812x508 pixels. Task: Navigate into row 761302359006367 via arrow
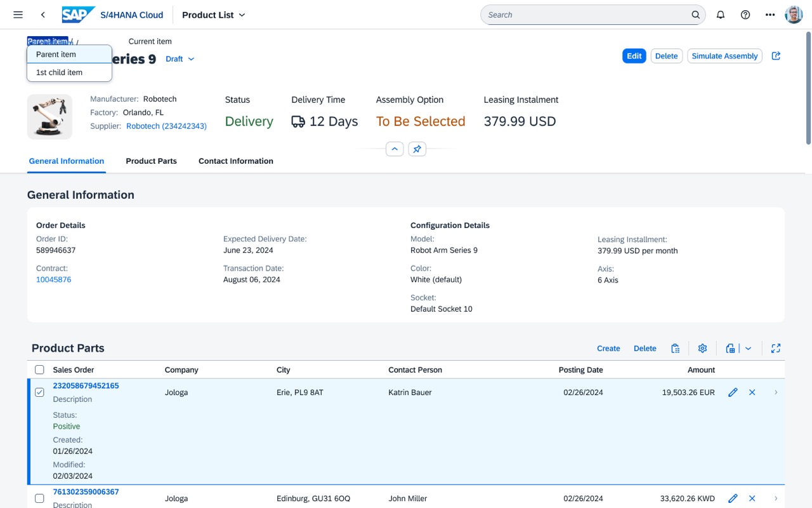[776, 498]
